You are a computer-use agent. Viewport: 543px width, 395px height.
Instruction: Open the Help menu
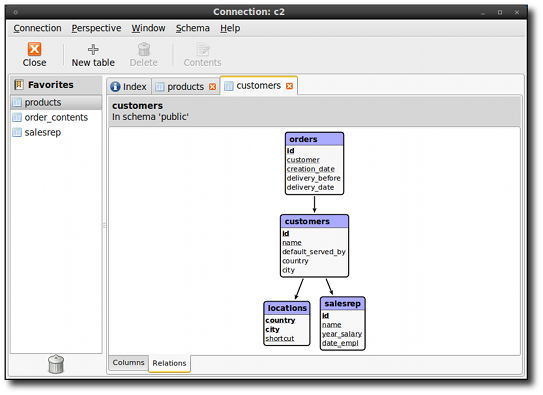[230, 28]
